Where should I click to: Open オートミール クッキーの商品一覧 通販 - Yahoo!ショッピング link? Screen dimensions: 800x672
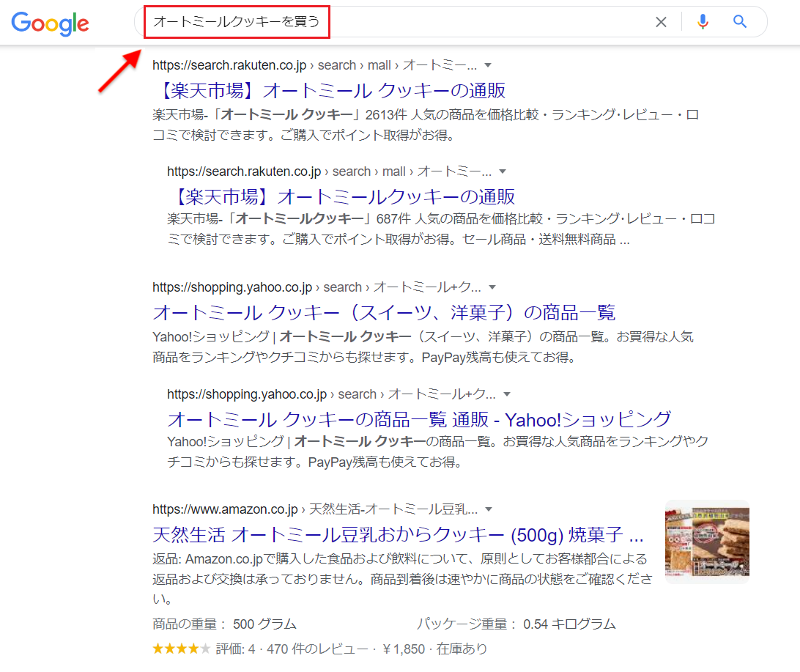[419, 419]
